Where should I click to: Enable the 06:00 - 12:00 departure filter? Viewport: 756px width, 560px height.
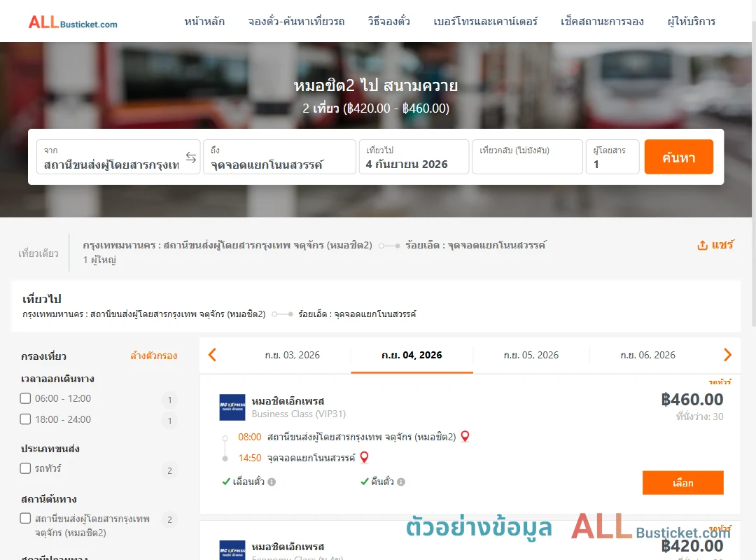[26, 398]
